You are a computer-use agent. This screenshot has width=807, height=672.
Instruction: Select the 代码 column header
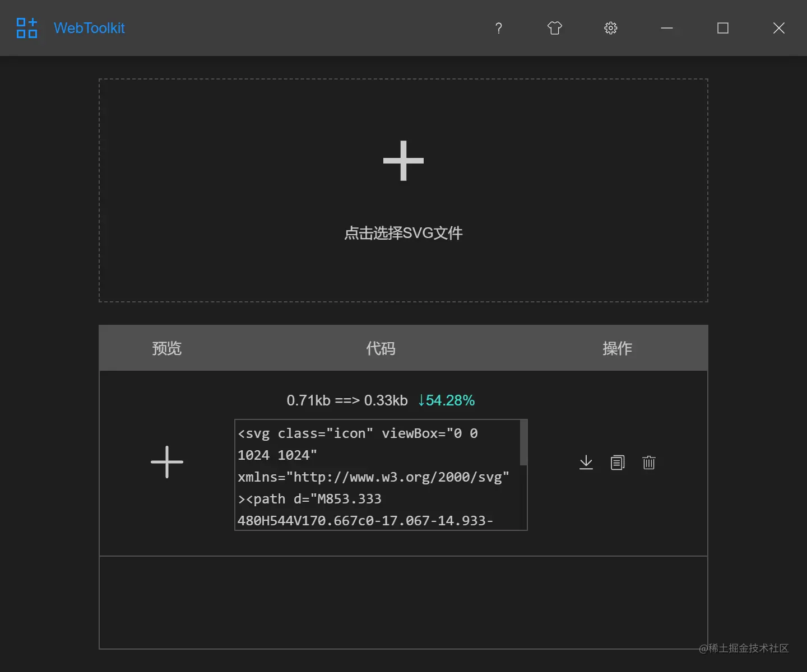[381, 348]
